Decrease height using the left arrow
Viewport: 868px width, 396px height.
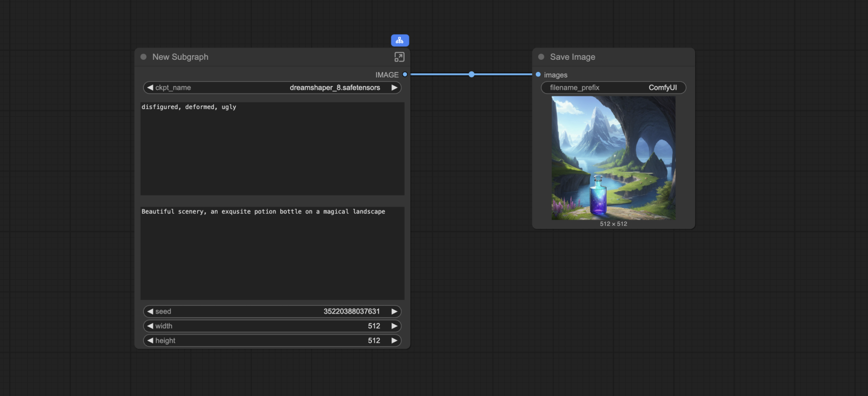pyautogui.click(x=150, y=341)
